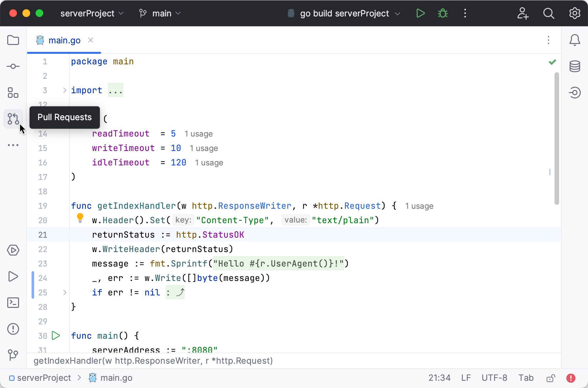Open the serverProject project dropdown
The width and height of the screenshot is (588, 388).
(x=92, y=13)
